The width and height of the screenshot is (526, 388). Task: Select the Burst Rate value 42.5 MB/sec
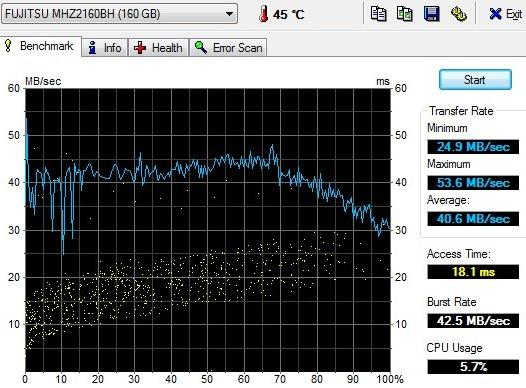pyautogui.click(x=473, y=321)
